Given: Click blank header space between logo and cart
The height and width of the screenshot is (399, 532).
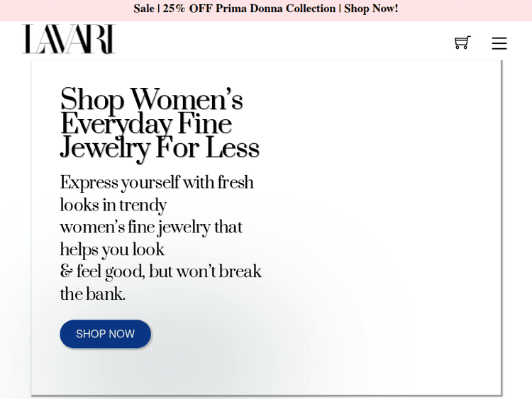Looking at the screenshot, I should 284,41.
